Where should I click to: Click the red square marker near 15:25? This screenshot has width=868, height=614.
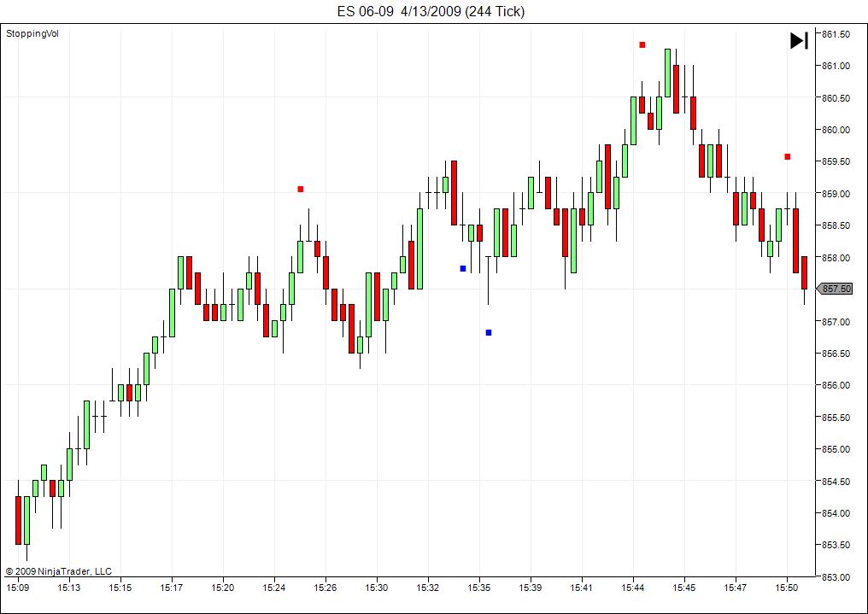(x=301, y=190)
